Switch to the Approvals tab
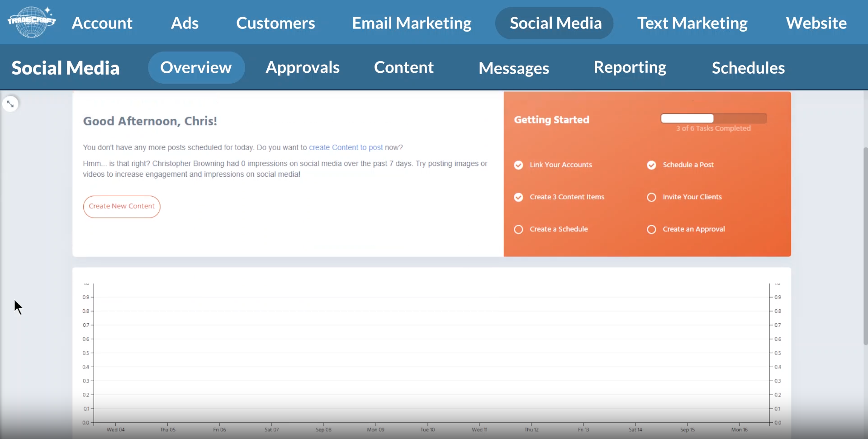Viewport: 868px width, 439px height. (303, 68)
